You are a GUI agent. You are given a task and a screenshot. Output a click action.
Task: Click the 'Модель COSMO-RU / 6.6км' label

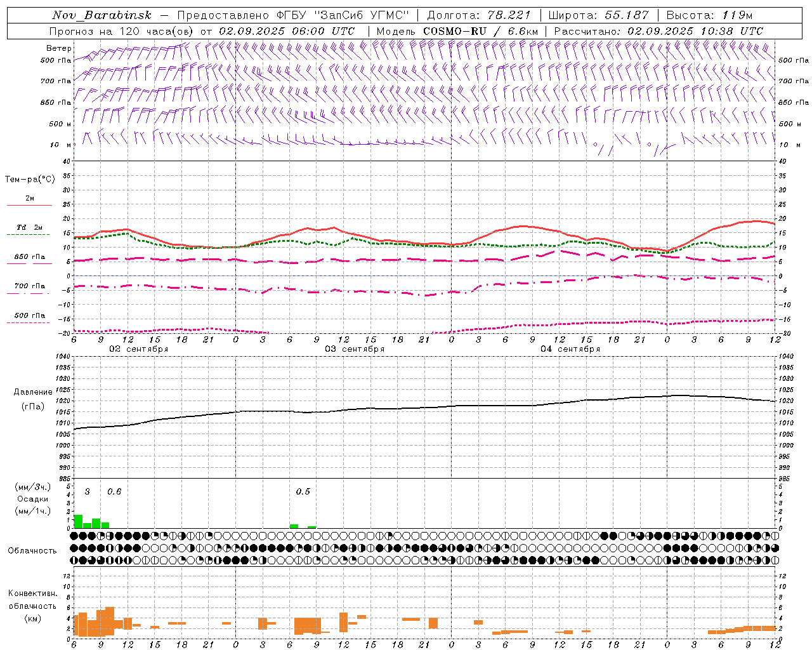coord(457,30)
